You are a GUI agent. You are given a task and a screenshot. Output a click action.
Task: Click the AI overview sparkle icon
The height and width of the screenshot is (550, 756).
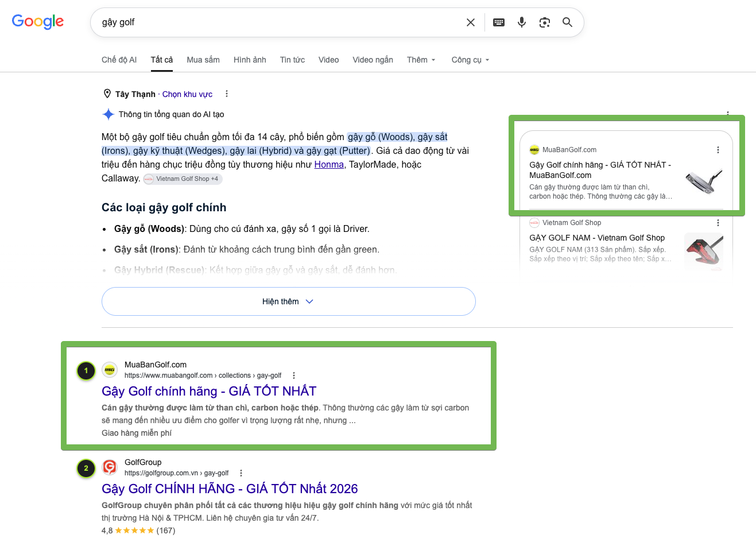point(108,114)
